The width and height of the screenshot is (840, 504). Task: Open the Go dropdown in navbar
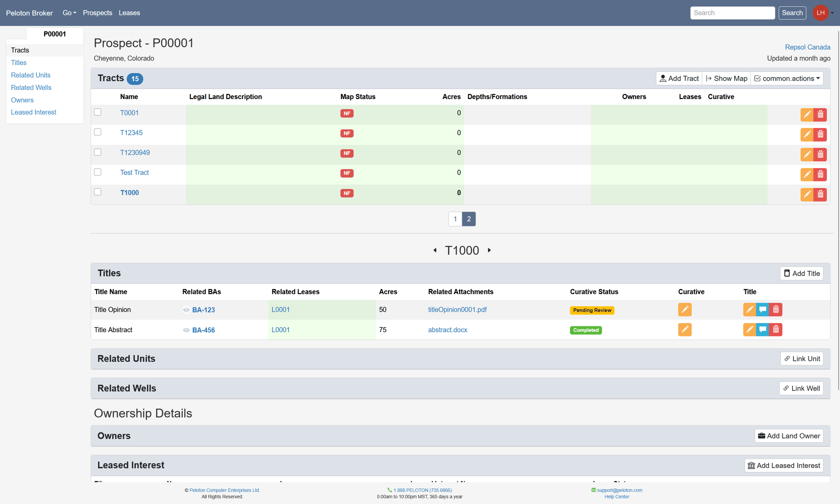click(x=69, y=13)
